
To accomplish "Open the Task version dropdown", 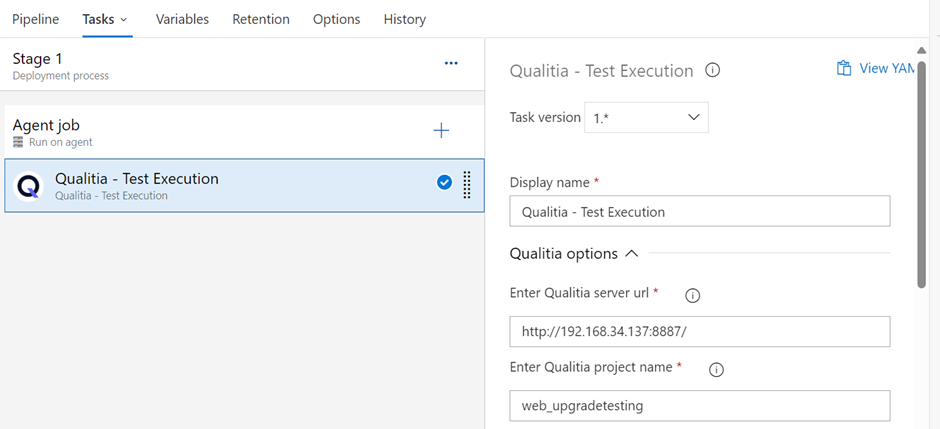I will coord(646,118).
